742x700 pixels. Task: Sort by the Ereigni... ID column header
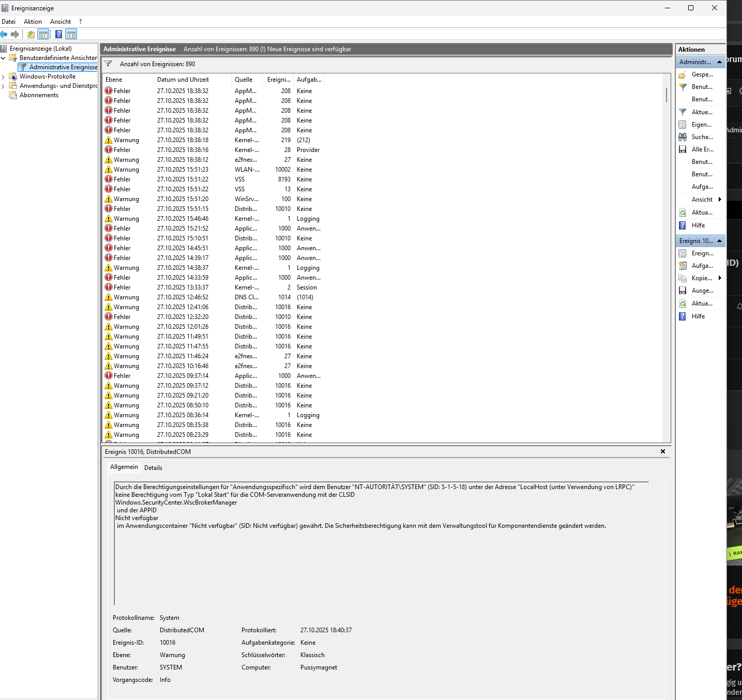(279, 80)
